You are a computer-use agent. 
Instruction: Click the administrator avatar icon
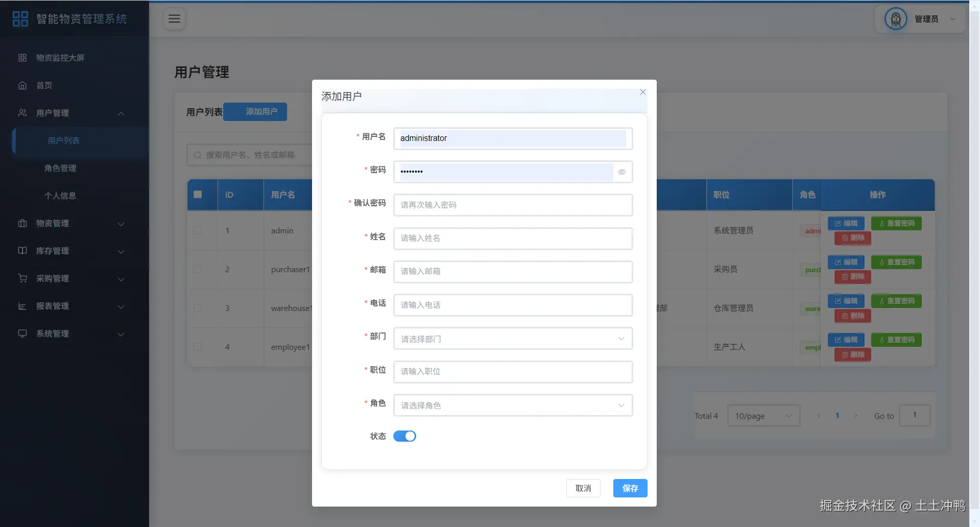pos(896,19)
